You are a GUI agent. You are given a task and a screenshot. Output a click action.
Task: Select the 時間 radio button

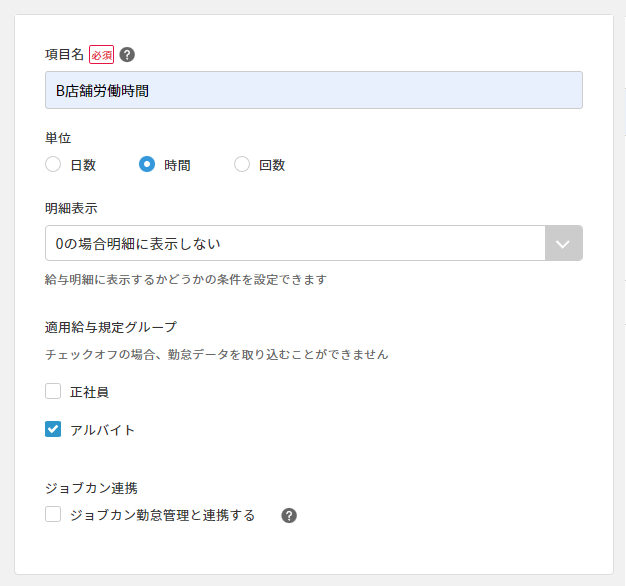pyautogui.click(x=147, y=165)
